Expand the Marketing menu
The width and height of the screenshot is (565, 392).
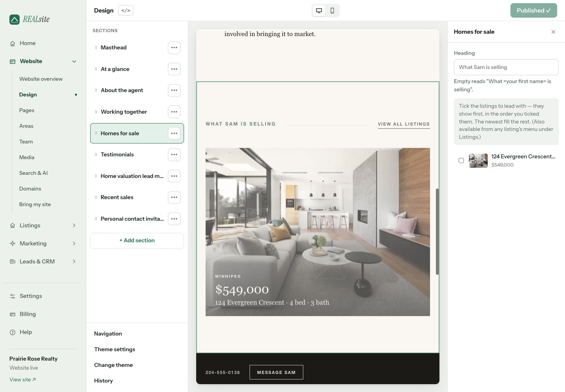(74, 243)
